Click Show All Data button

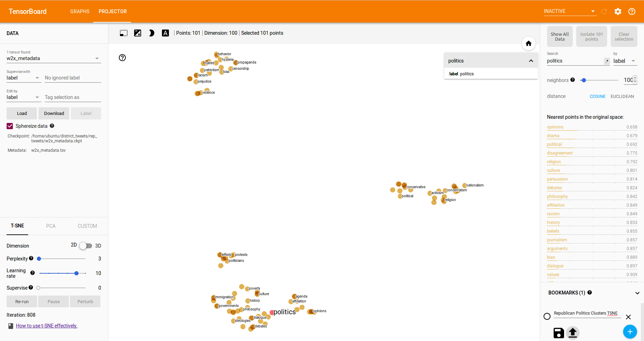point(560,36)
